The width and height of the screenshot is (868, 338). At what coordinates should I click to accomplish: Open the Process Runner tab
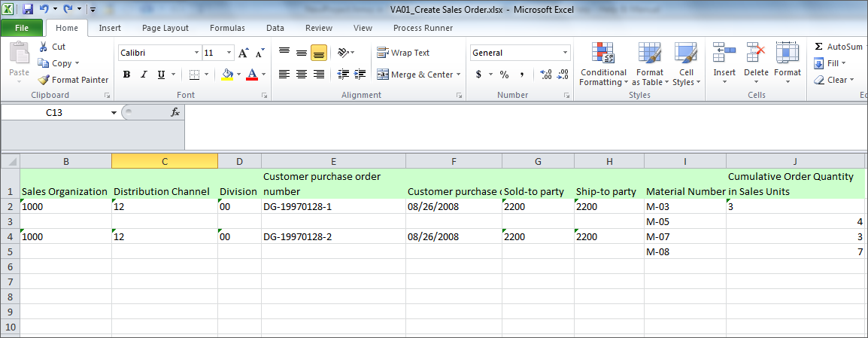(423, 28)
